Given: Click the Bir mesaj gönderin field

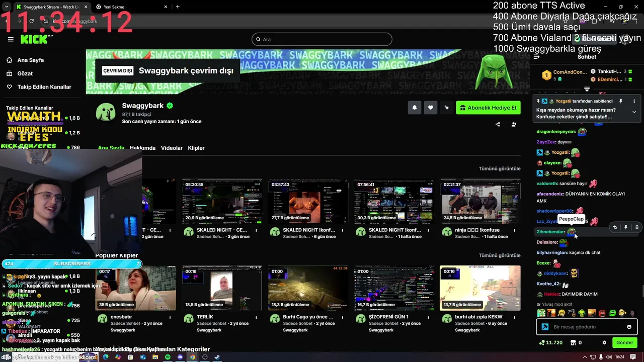Looking at the screenshot, I should coord(586,327).
